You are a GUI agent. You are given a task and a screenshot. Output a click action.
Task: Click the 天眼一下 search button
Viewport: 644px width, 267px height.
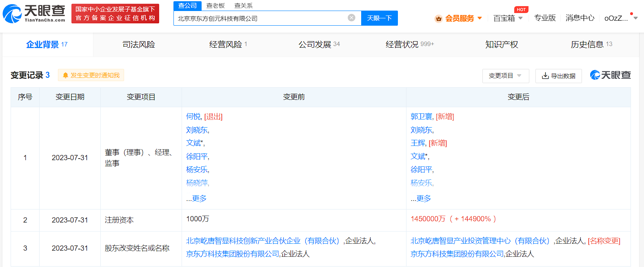coord(380,18)
